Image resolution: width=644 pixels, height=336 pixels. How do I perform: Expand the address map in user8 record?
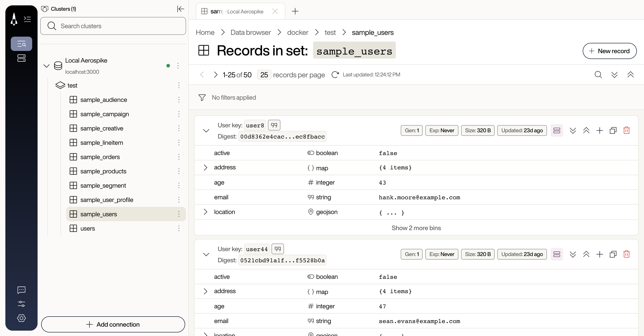(x=205, y=167)
